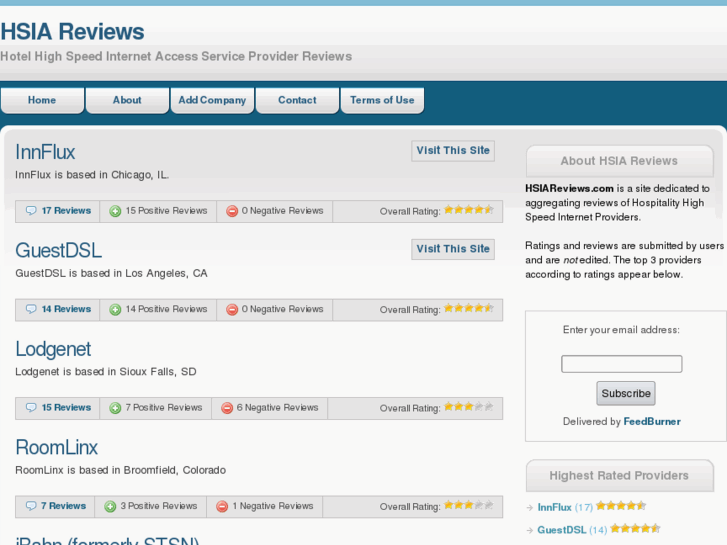
Task: Click 'GuestDSL is based in Los Angeles, CA'
Action: pyautogui.click(x=111, y=273)
